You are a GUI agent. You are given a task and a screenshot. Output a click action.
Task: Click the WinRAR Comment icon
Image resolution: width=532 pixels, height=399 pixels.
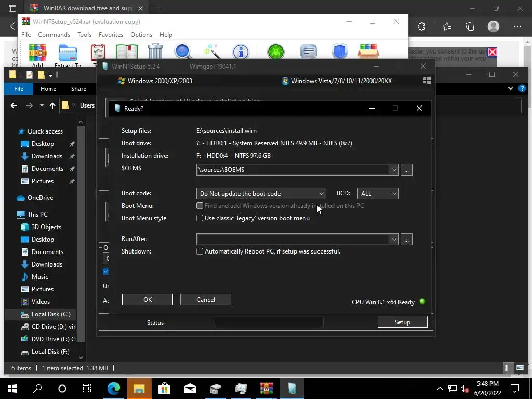point(309,52)
